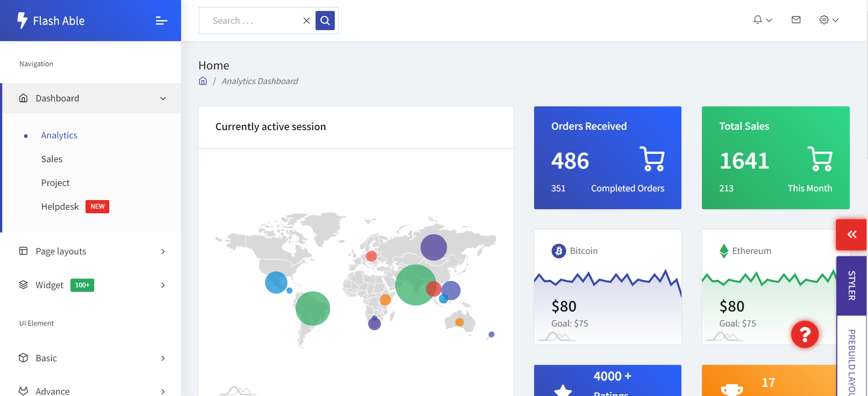This screenshot has width=868, height=396.
Task: Click the green bubble over South America
Action: click(x=313, y=308)
